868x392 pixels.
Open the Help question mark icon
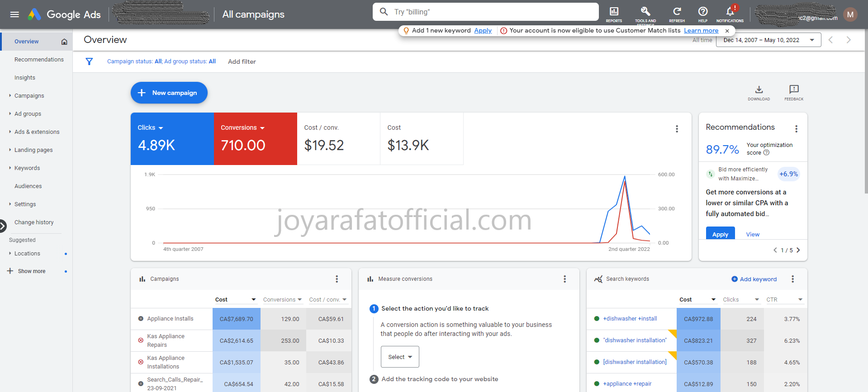coord(702,14)
